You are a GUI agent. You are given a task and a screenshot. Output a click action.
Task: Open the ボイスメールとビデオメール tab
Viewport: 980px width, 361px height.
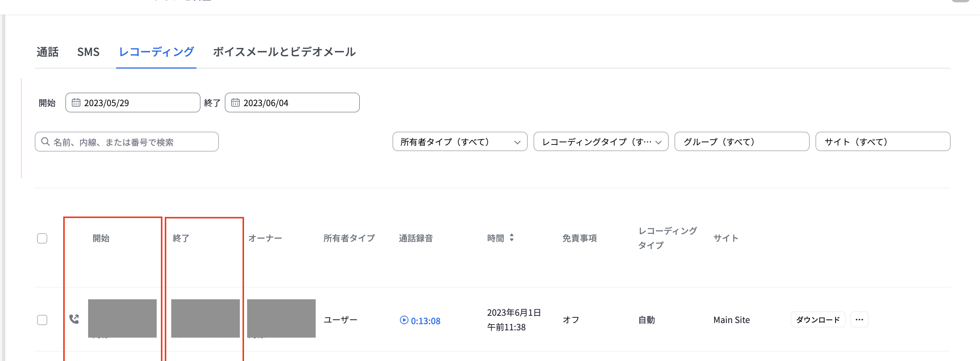click(x=284, y=52)
